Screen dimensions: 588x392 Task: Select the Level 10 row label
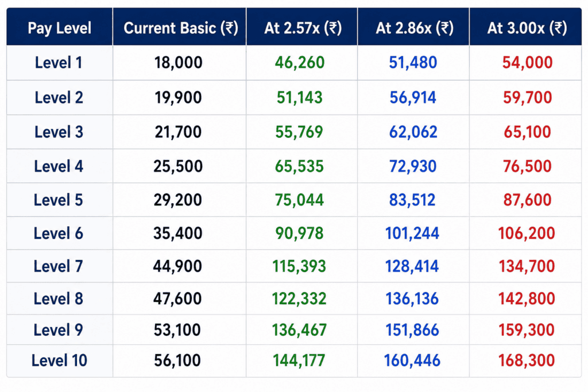(x=59, y=360)
